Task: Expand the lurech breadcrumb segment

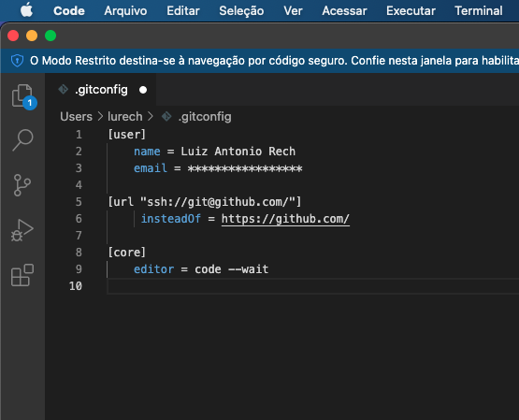Action: tap(124, 117)
